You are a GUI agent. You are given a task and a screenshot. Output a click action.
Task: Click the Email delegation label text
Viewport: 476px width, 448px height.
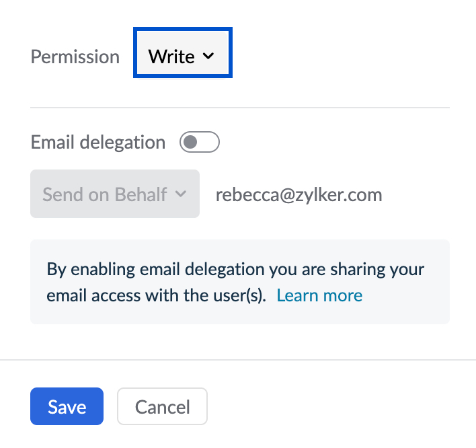pyautogui.click(x=98, y=143)
